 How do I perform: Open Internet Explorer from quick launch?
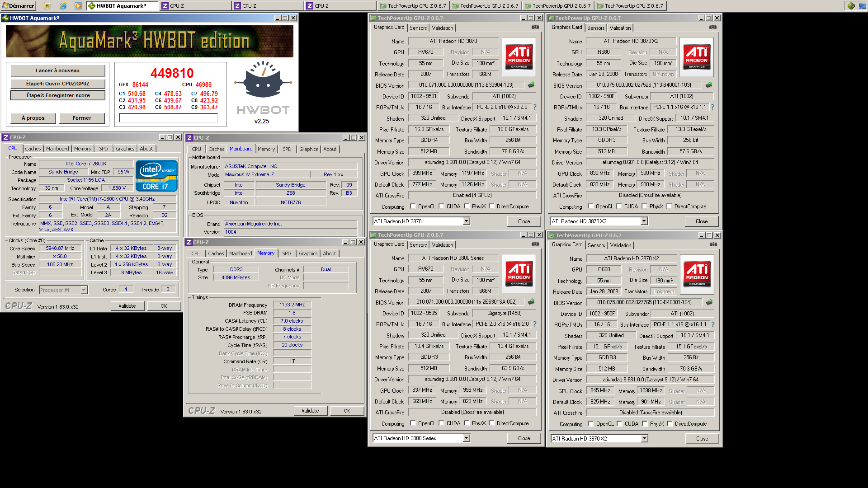click(x=63, y=6)
